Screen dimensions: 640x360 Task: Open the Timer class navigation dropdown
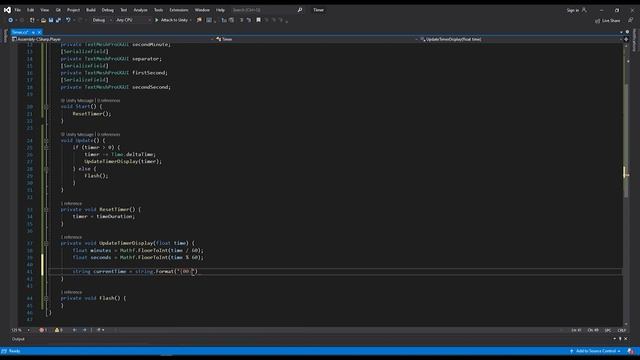pos(317,39)
